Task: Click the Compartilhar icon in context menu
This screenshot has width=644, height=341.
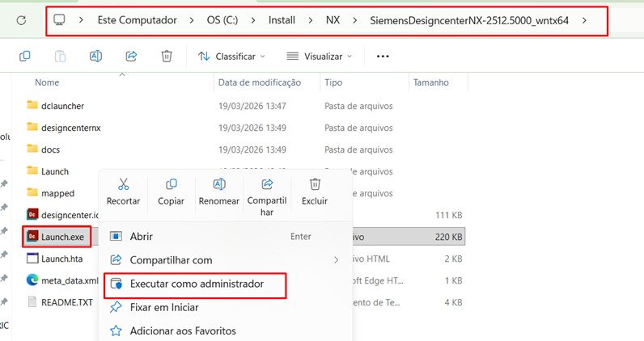Action: click(x=266, y=185)
